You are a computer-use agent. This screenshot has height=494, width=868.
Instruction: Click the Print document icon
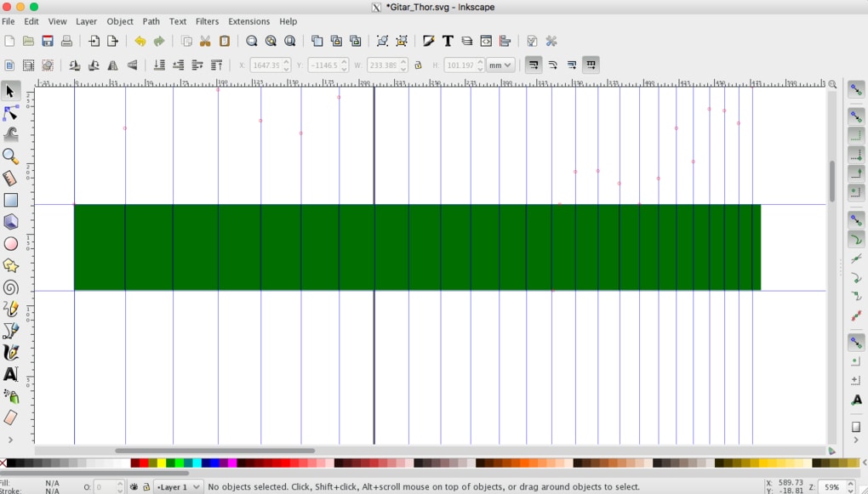pos(66,41)
